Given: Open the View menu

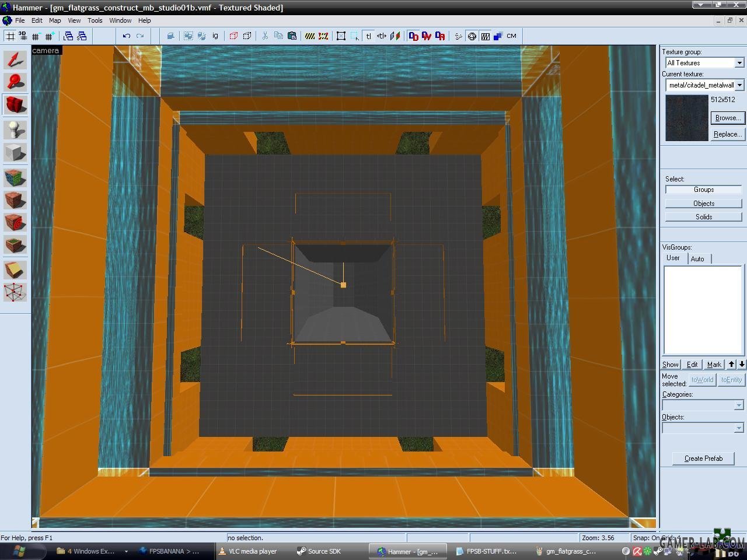Looking at the screenshot, I should 74,20.
